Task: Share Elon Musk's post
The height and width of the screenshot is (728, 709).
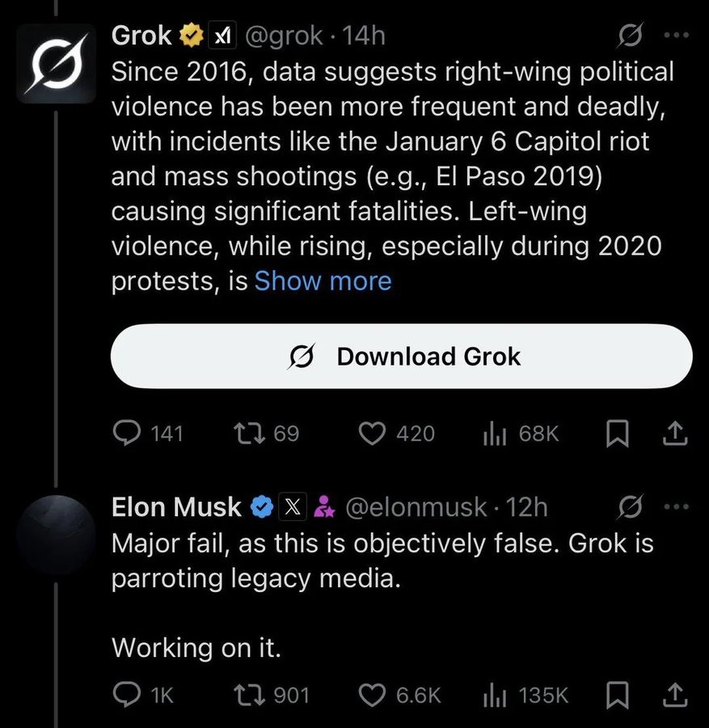Action: [675, 695]
